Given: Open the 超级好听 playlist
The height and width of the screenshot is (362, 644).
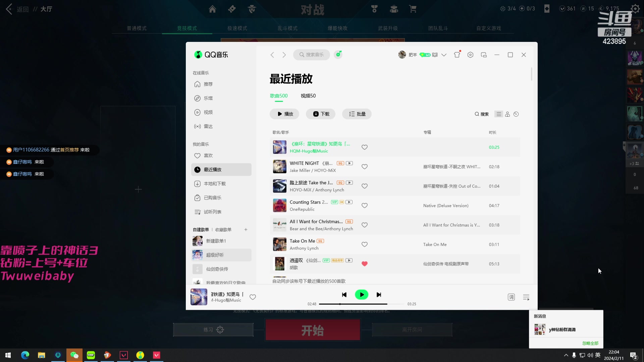Looking at the screenshot, I should 221,255.
